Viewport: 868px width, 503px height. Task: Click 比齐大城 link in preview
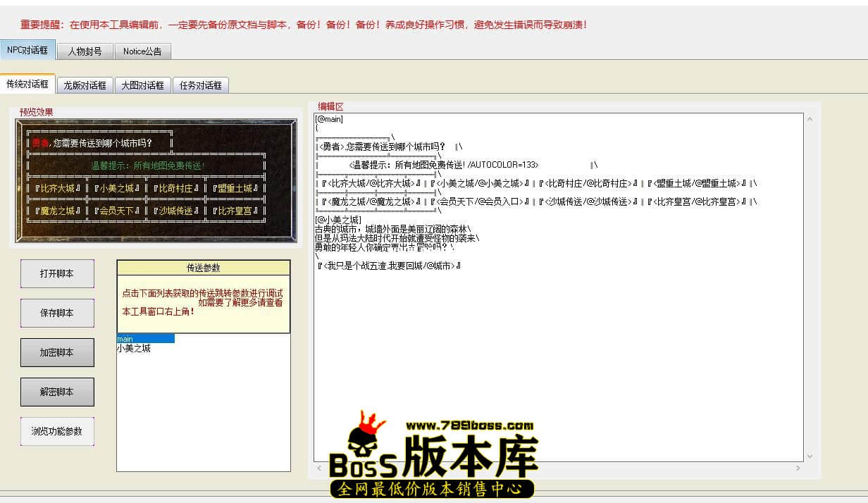click(x=56, y=188)
